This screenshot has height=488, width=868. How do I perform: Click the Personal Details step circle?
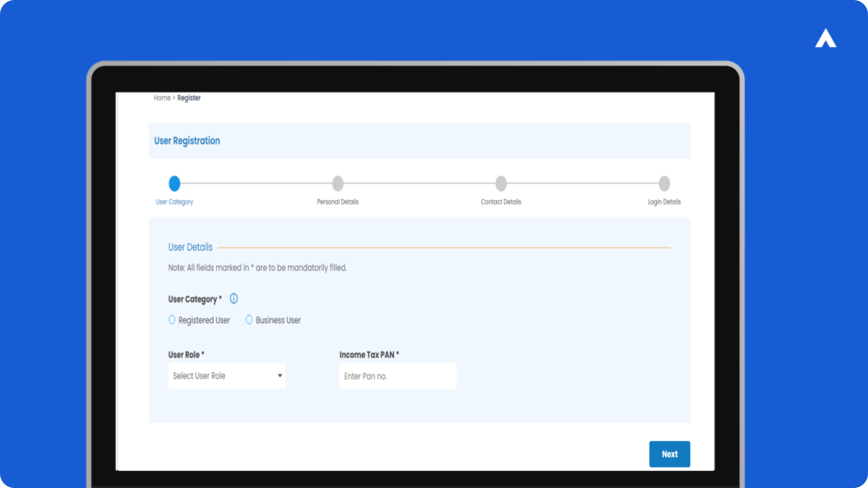coord(338,184)
